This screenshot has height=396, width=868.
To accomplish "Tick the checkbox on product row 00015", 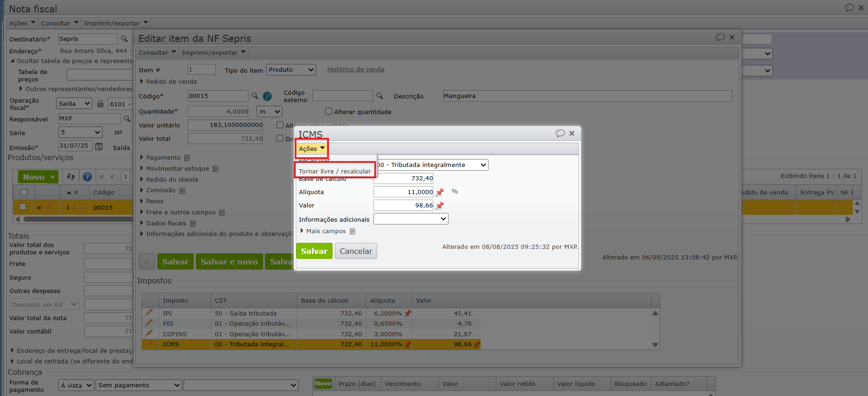I will click(x=23, y=207).
